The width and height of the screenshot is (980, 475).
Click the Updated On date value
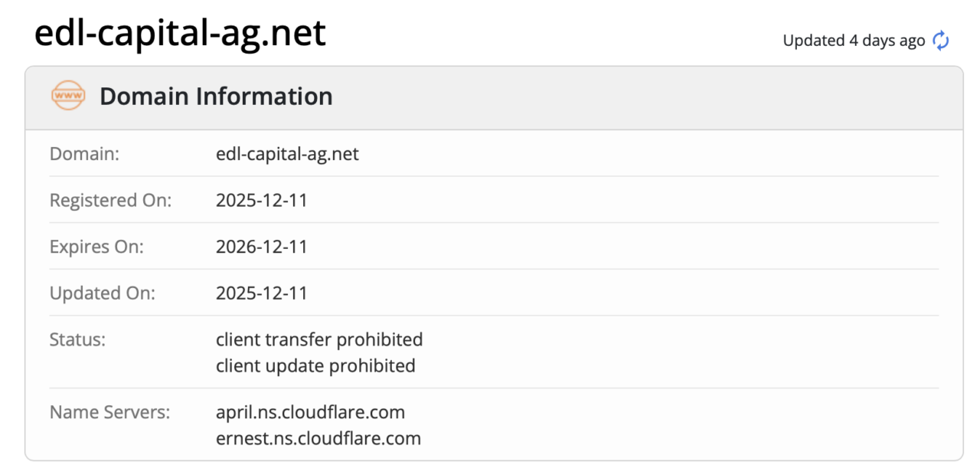tap(262, 293)
